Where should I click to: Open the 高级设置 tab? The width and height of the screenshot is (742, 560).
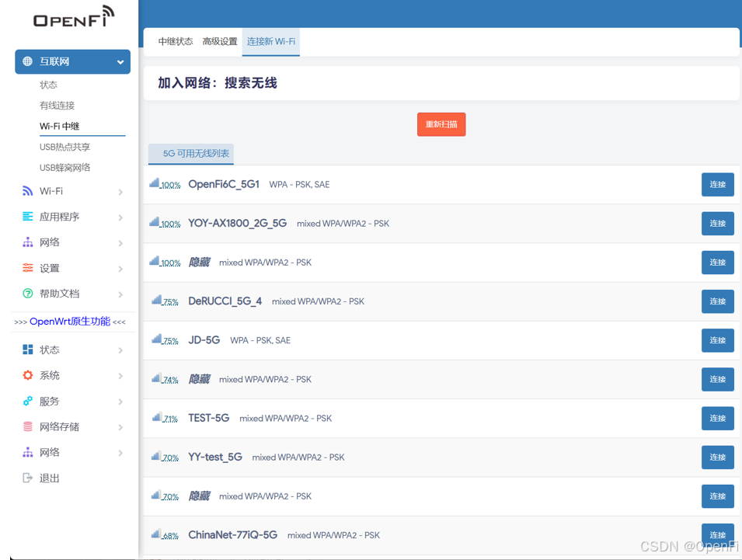220,42
